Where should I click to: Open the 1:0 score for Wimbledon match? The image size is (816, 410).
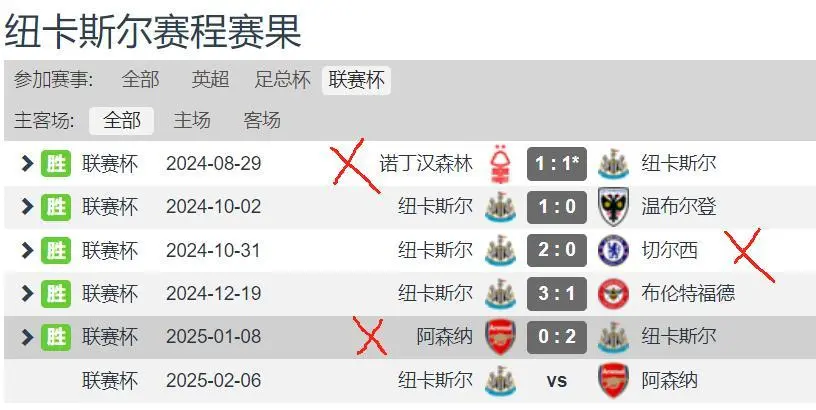point(557,207)
